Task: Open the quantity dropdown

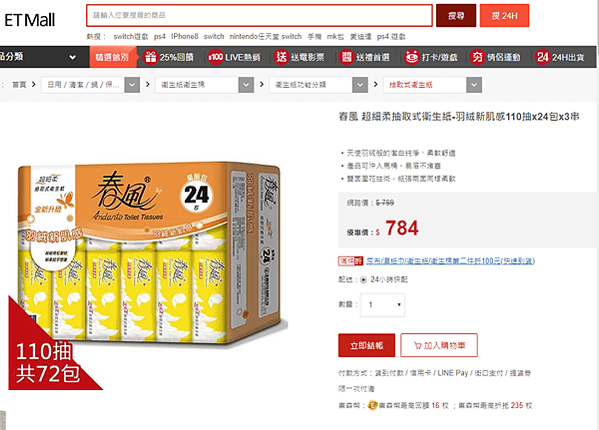Action: pos(382,305)
